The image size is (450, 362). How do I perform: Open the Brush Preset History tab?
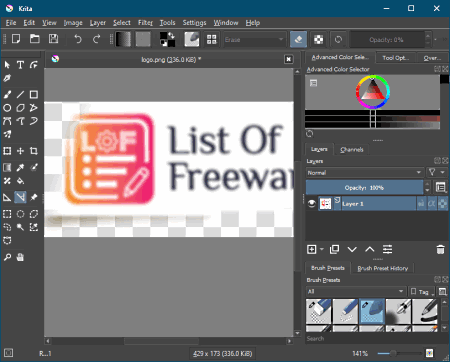pos(383,268)
